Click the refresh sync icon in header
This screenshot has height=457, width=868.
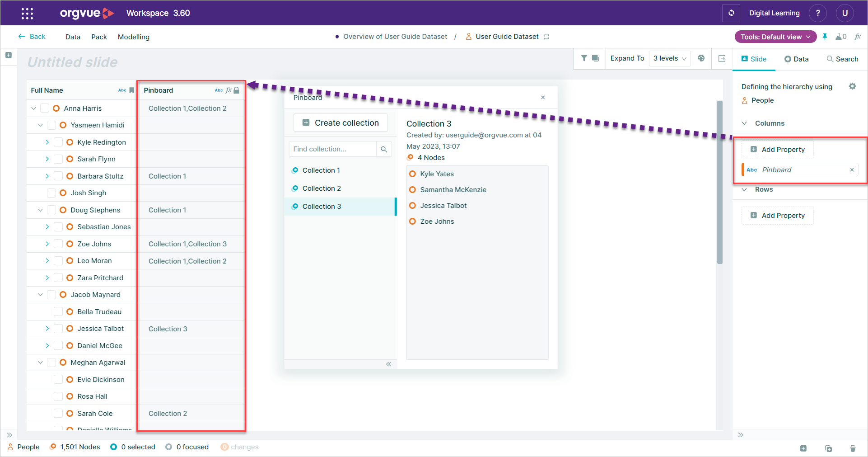point(731,13)
